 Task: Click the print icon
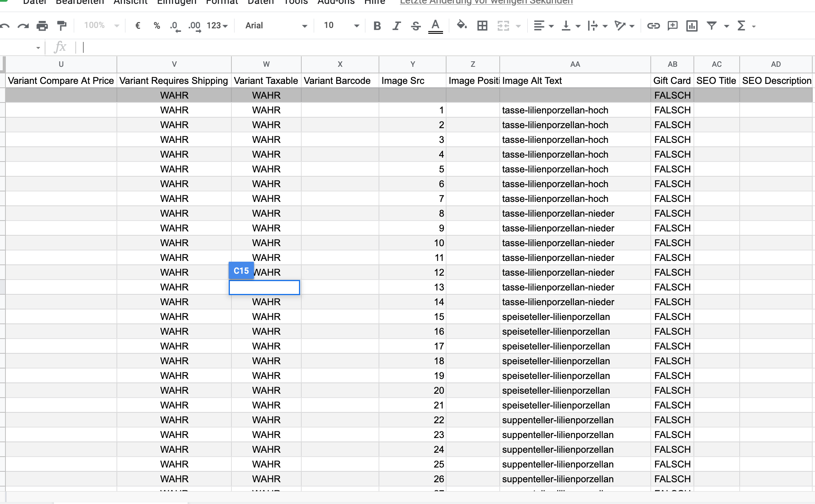pos(42,26)
